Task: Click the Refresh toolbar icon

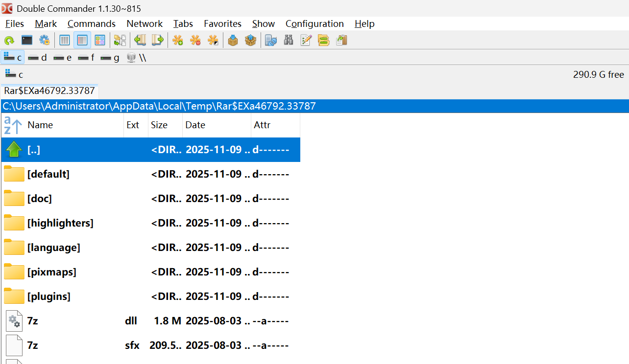Action: (x=9, y=40)
